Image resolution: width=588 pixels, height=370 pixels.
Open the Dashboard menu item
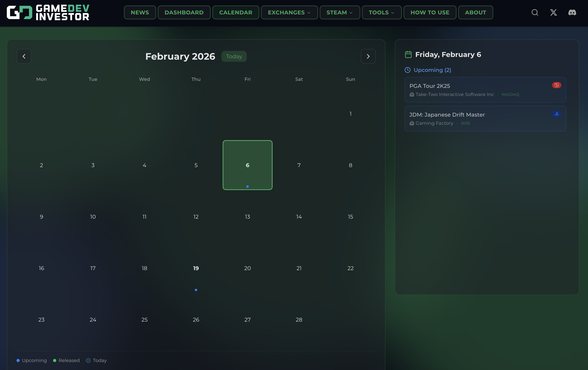[184, 12]
